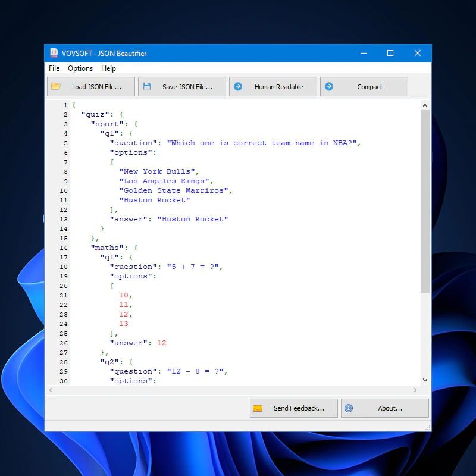Image resolution: width=476 pixels, height=476 pixels.
Task: Click the circular arrow icon on Compact button
Action: point(330,86)
